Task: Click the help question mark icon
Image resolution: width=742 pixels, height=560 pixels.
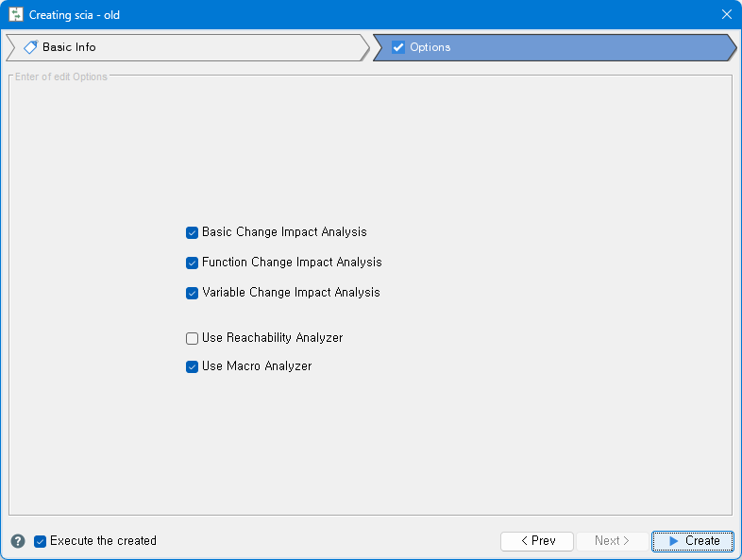Action: (18, 541)
